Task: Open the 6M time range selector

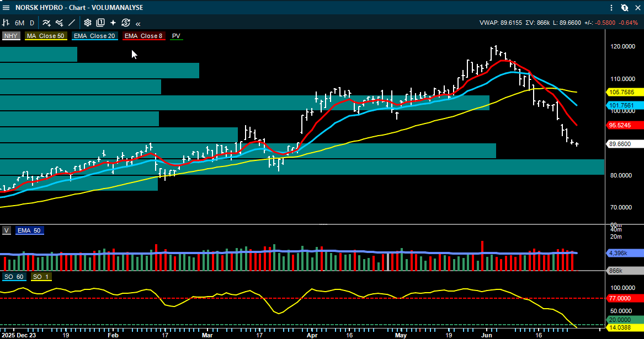Action: (x=19, y=23)
